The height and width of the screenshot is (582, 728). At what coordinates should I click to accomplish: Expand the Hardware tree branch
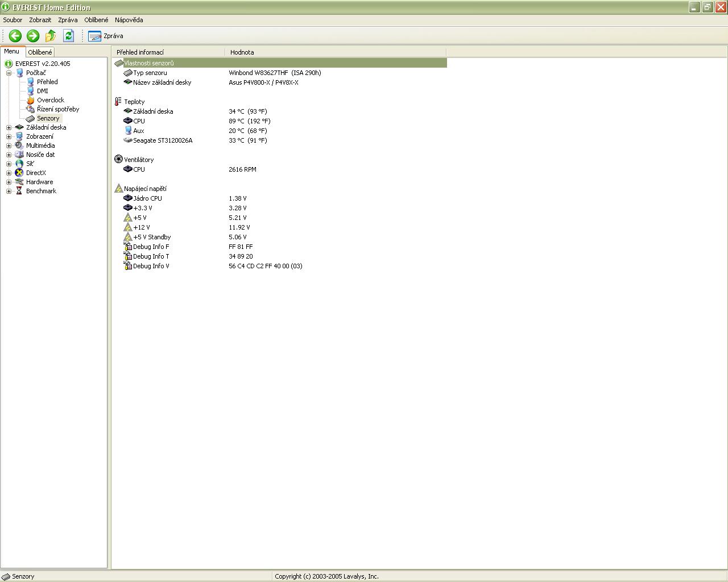(9, 182)
